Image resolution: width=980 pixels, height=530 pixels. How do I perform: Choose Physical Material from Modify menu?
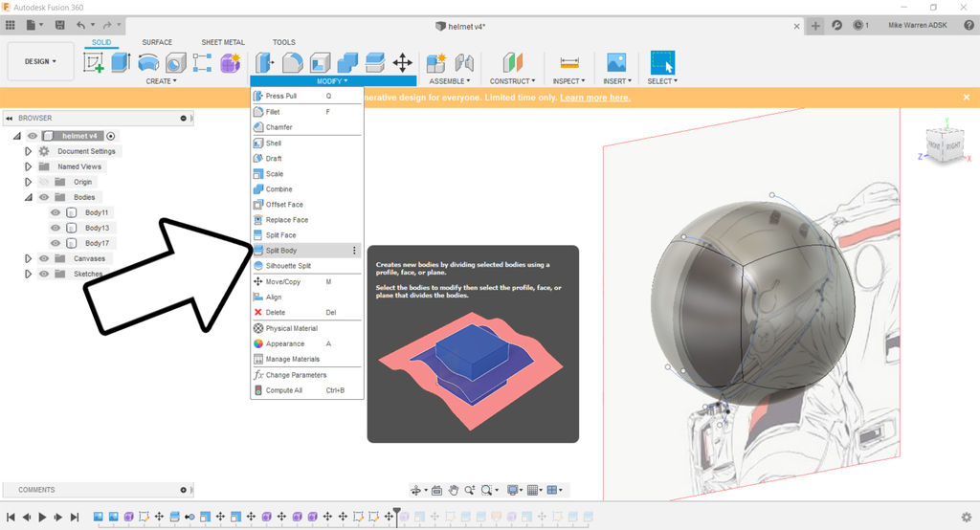[x=306, y=328]
